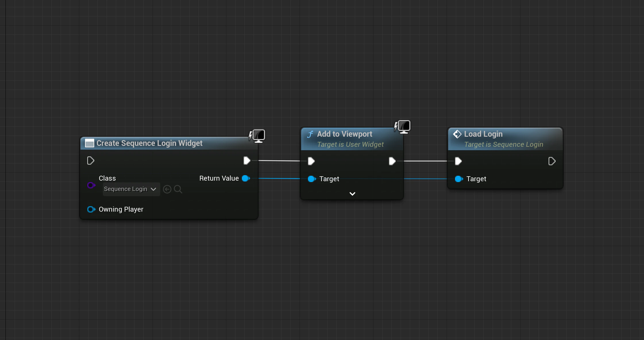Select the Create Sequence Login Widget title
Screen dimensions: 644x340
click(x=149, y=143)
